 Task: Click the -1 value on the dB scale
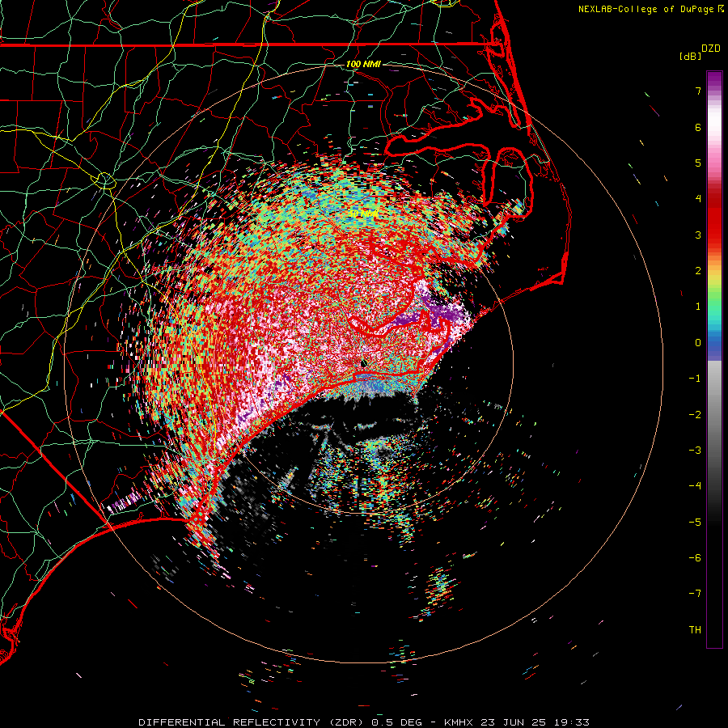[695, 379]
